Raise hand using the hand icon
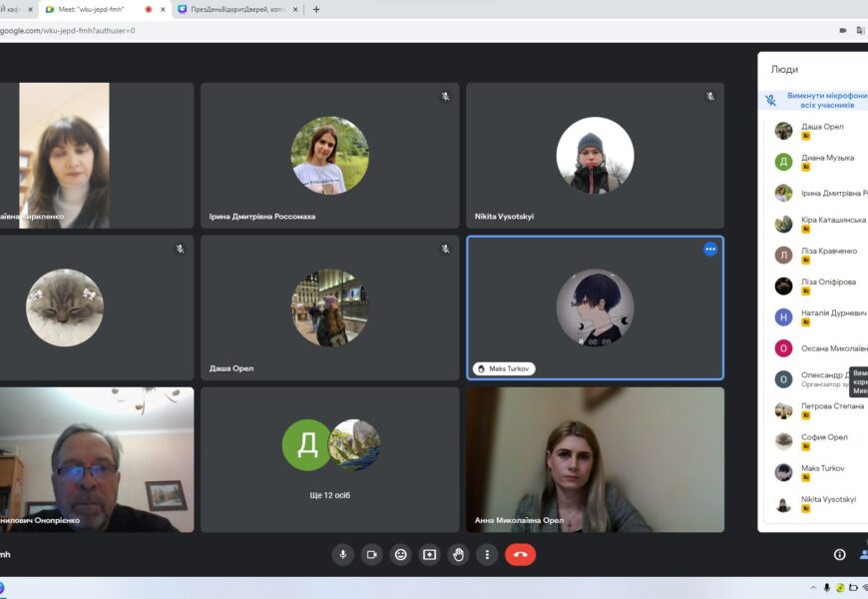Image resolution: width=868 pixels, height=599 pixels. coord(459,554)
